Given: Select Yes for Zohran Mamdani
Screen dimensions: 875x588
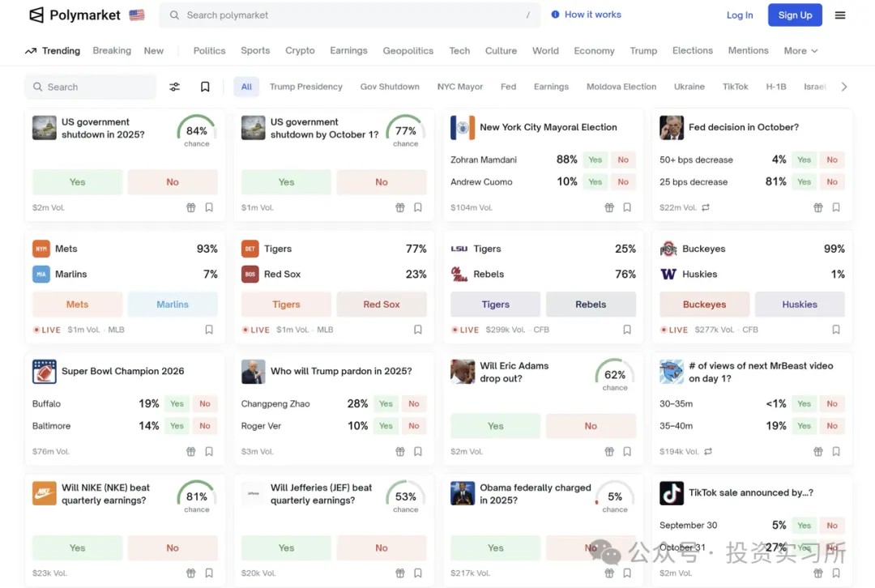Looking at the screenshot, I should point(595,160).
